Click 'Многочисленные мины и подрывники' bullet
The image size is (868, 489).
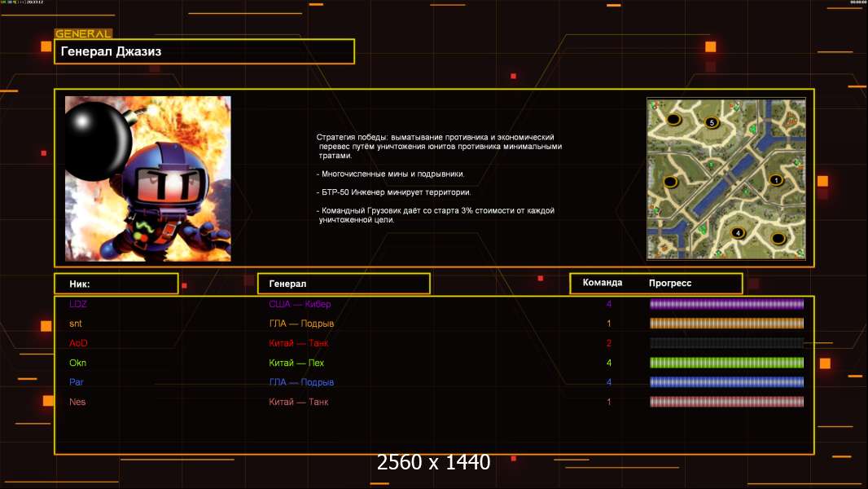click(391, 174)
